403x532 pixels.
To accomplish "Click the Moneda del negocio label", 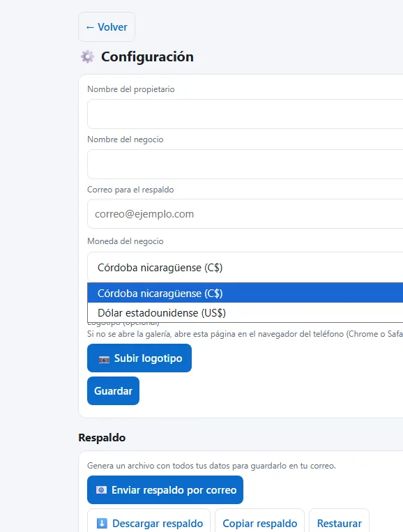I will pyautogui.click(x=126, y=241).
